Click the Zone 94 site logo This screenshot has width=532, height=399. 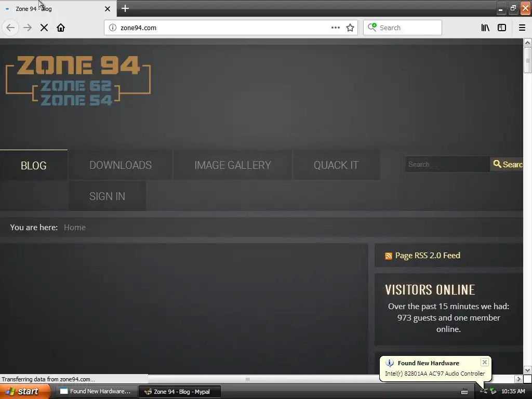tap(78, 81)
